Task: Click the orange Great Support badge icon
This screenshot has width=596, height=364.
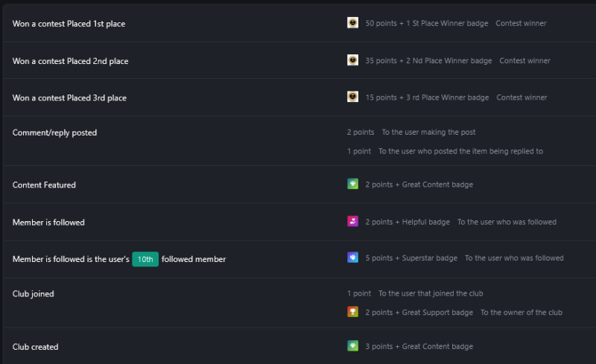Action: point(352,312)
